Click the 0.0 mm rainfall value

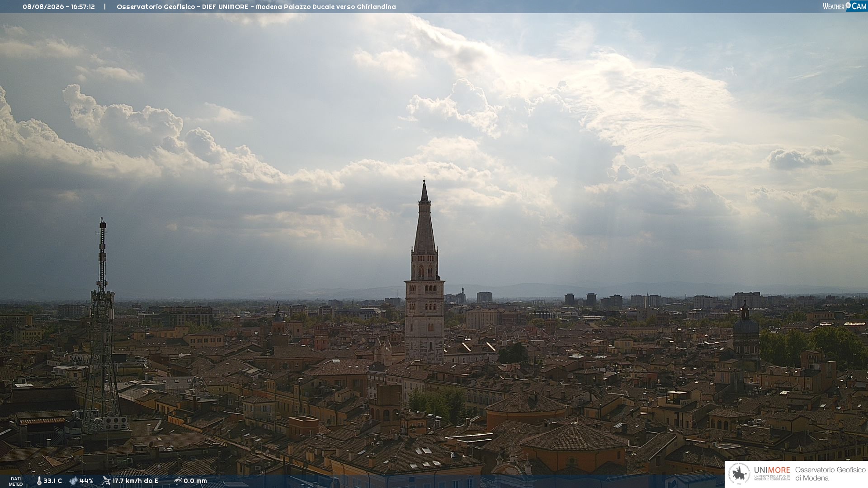195,481
